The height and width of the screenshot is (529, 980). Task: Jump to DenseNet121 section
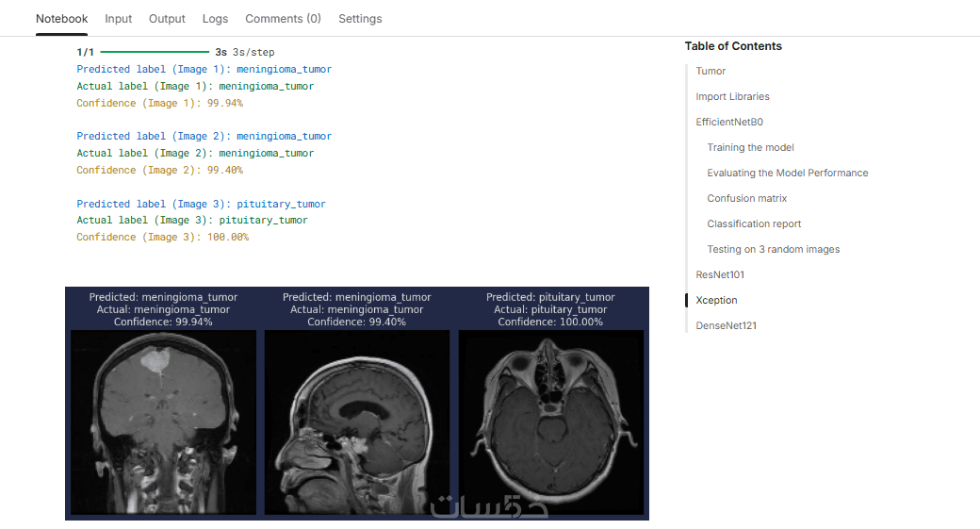pyautogui.click(x=727, y=325)
